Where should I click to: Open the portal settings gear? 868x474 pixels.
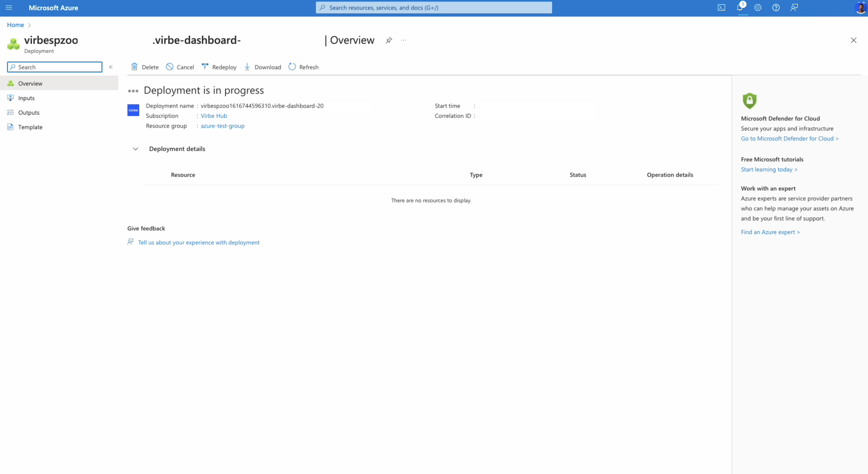758,8
